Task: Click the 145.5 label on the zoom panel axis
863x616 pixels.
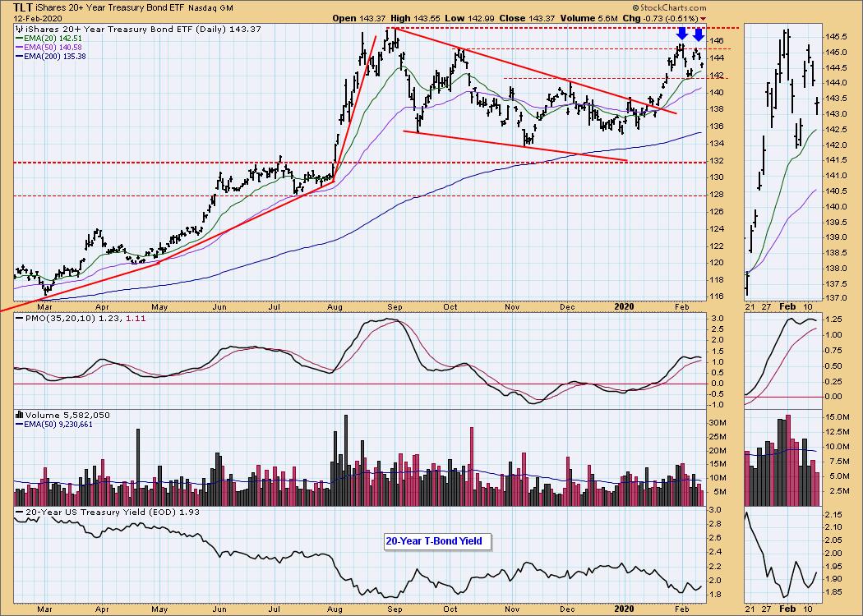Action: point(836,37)
